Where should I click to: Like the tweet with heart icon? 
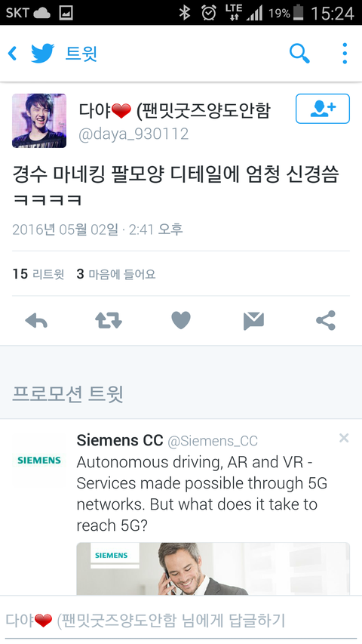tap(181, 320)
